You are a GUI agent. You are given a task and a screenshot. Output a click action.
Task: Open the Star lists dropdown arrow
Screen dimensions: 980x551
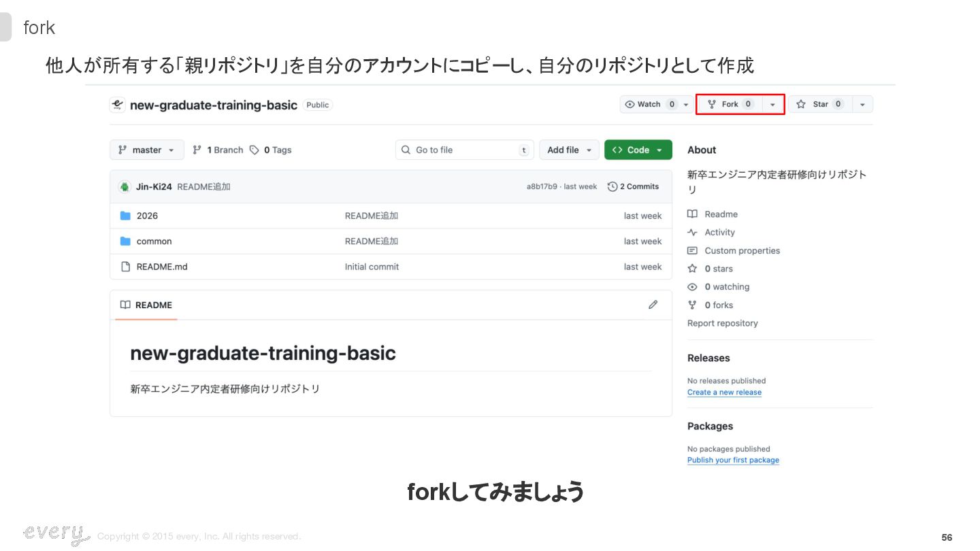coord(862,105)
